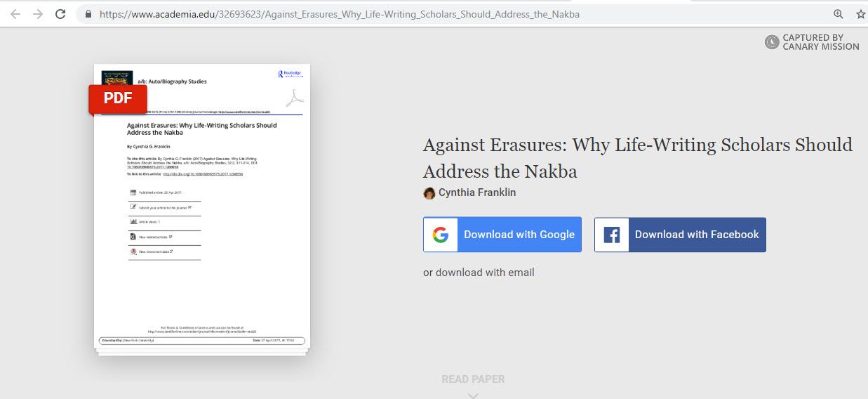Click the padlock site security icon
Image resolution: width=868 pixels, height=399 pixels.
[x=88, y=14]
